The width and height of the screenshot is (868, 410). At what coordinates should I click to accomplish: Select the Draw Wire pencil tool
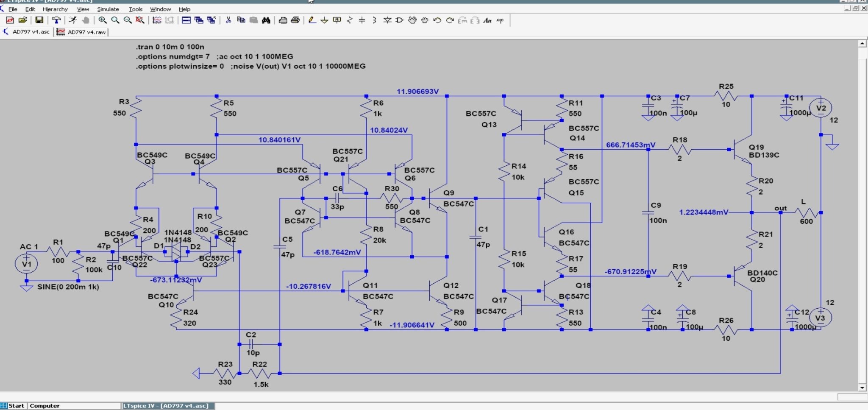coord(312,20)
